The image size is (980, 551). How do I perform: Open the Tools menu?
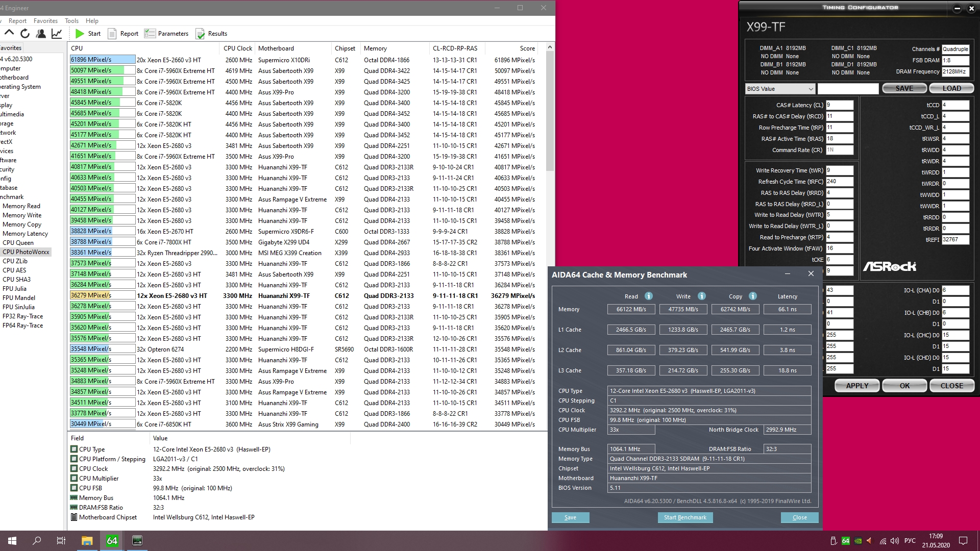pyautogui.click(x=71, y=21)
